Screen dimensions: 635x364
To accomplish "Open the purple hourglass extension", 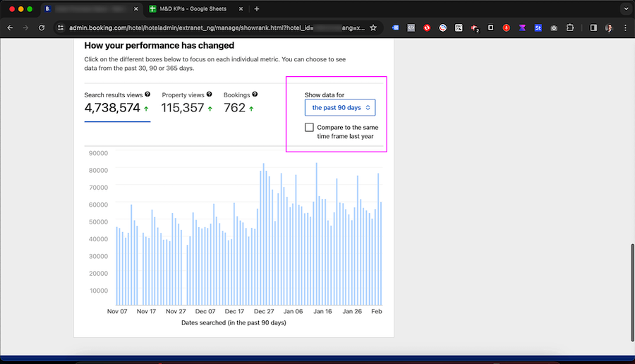I will click(522, 28).
